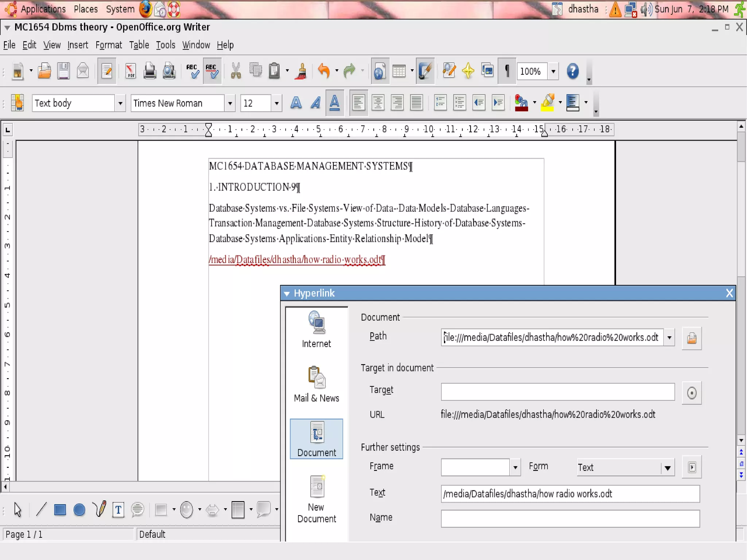747x560 pixels.
Task: Open OpenOffice.org Help question mark icon
Action: [x=573, y=71]
